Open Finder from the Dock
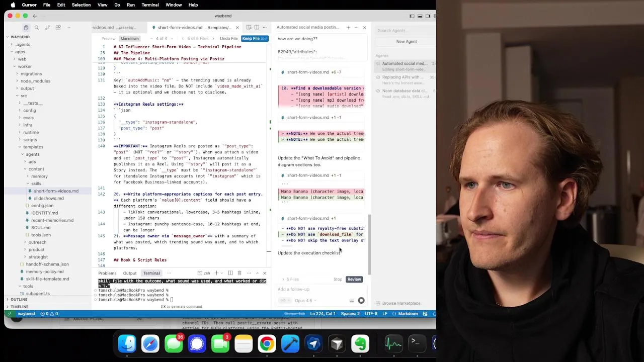Image resolution: width=644 pixels, height=362 pixels. tap(127, 344)
